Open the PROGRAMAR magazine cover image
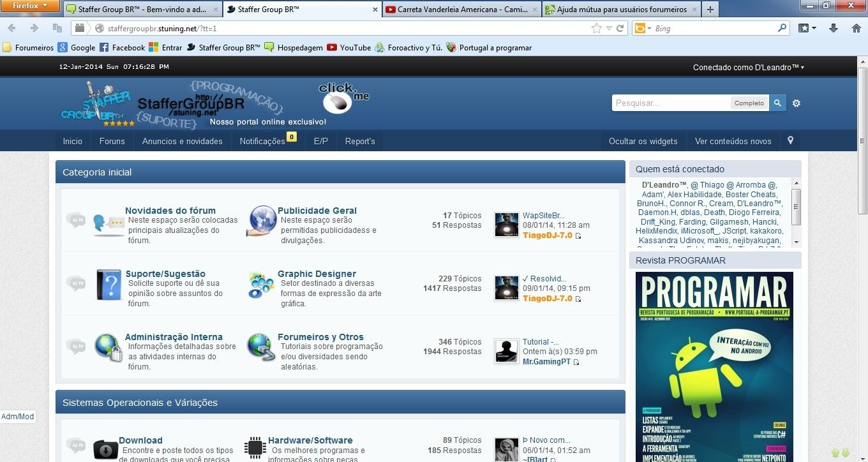This screenshot has height=462, width=868. 714,367
